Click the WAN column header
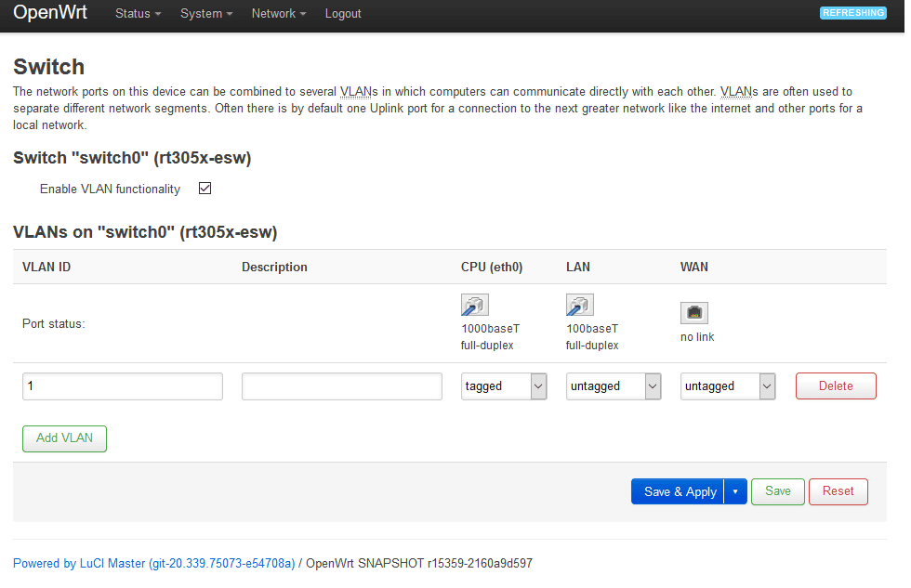 (694, 267)
